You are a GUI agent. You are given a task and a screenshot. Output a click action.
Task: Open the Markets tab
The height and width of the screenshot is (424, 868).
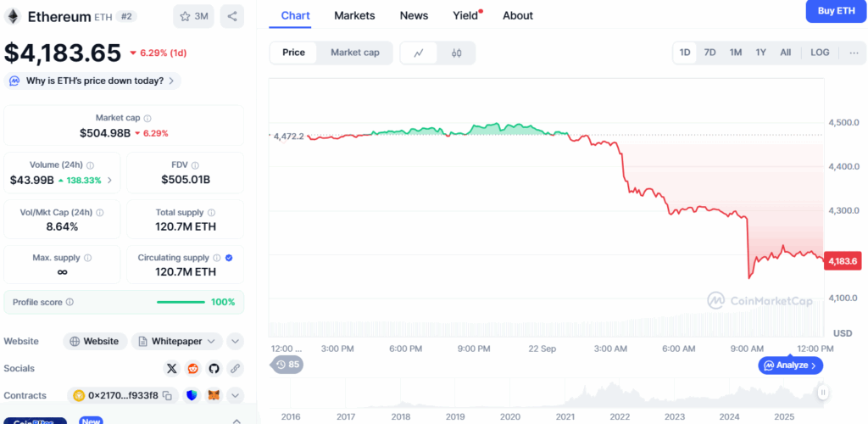coord(354,15)
